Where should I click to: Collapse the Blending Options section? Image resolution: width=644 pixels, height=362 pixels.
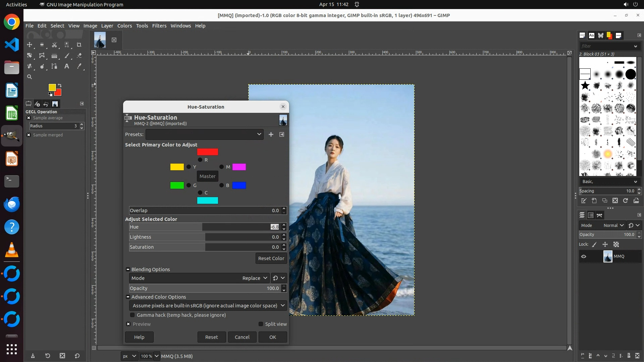(x=128, y=269)
